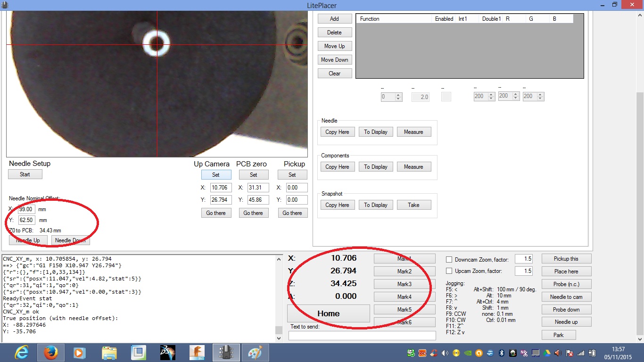The image size is (644, 362).
Task: Enable the Downcam Zoom checkbox
Action: coord(449,259)
